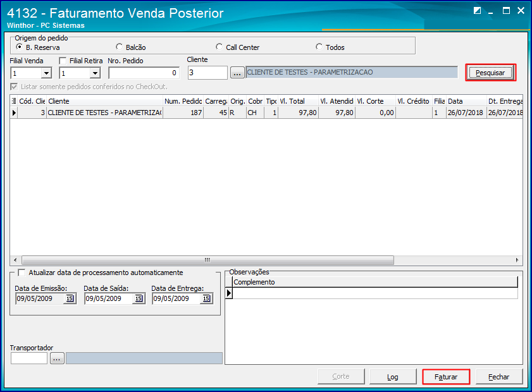Image resolution: width=532 pixels, height=392 pixels.
Task: Expand the Filial Retira dropdown
Action: (95, 73)
